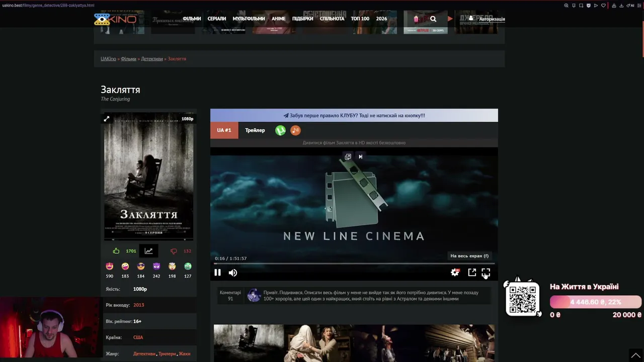Click the browser screenshot crop icon
The width and height of the screenshot is (644, 362).
click(581, 6)
